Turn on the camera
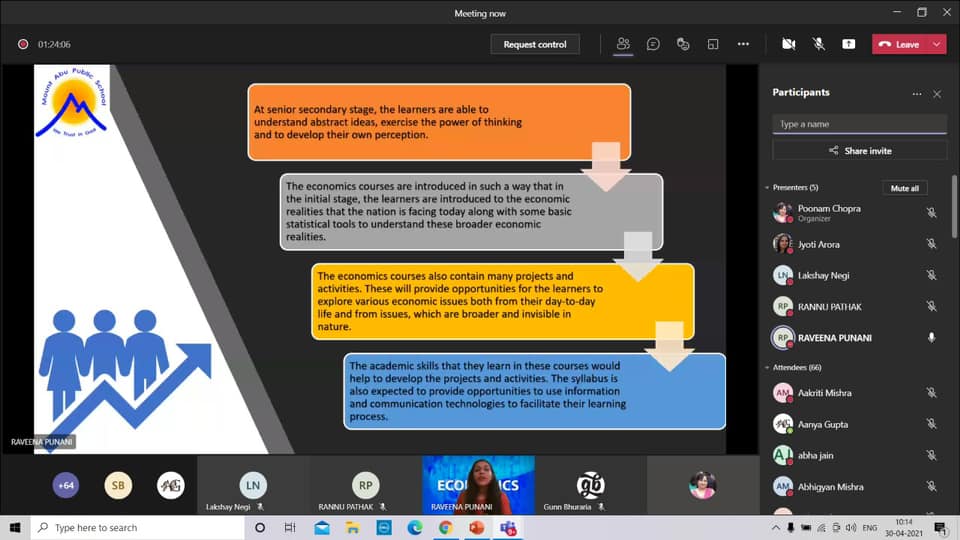The width and height of the screenshot is (960, 540). (788, 44)
